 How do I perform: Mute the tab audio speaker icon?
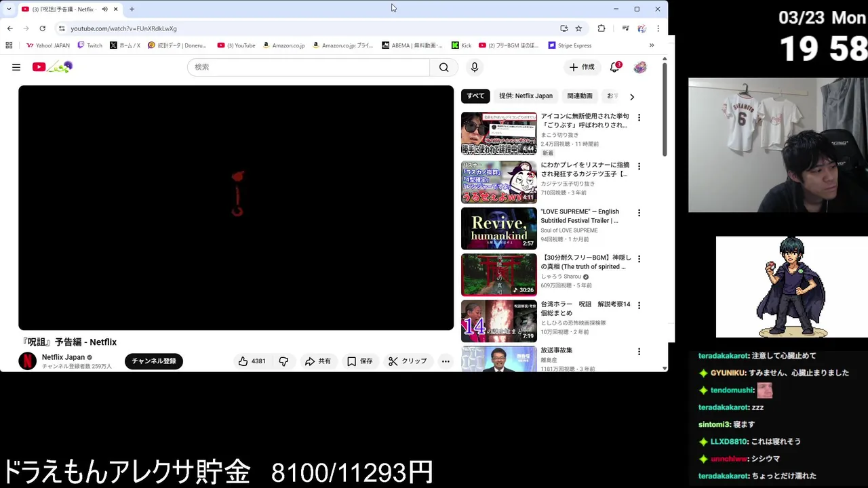click(104, 9)
